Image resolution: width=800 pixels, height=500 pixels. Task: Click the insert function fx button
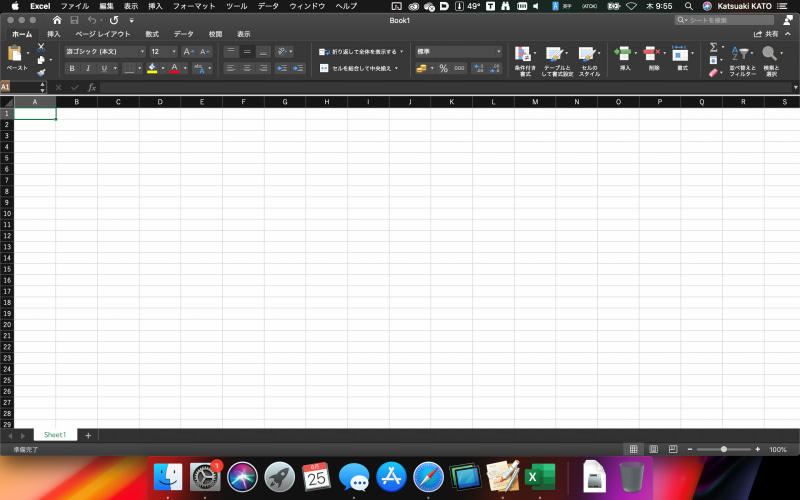click(x=92, y=88)
